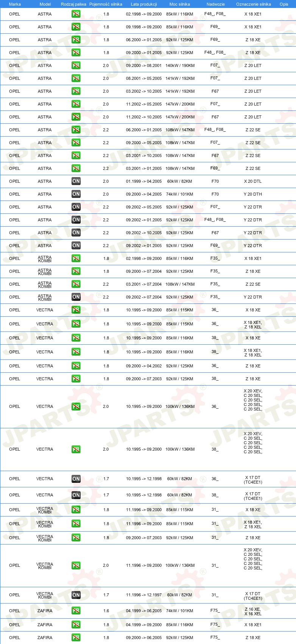
Task: Select the petrol icon in the Zafira 1.6 row
Action: [76, 611]
